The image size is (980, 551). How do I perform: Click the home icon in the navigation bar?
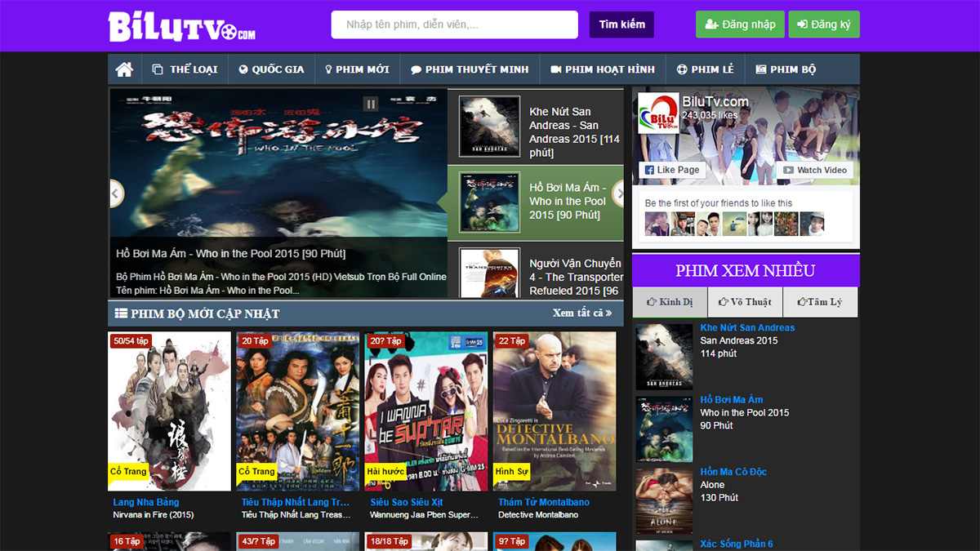point(123,69)
